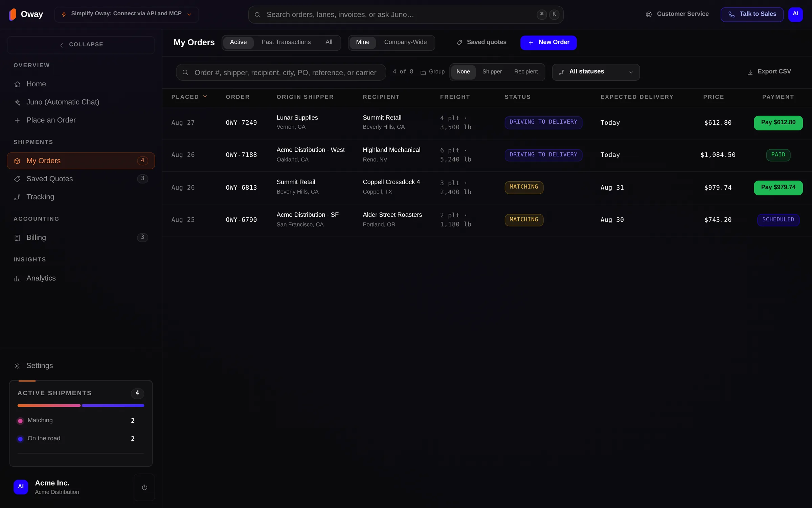This screenshot has width=812, height=508.
Task: Select the All orders tab
Action: click(x=329, y=42)
